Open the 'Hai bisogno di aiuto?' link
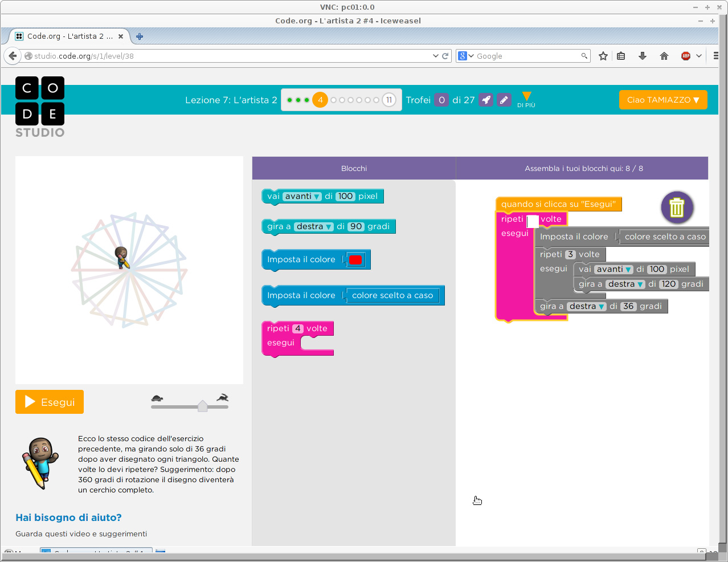Viewport: 728px width, 562px height. pos(68,518)
